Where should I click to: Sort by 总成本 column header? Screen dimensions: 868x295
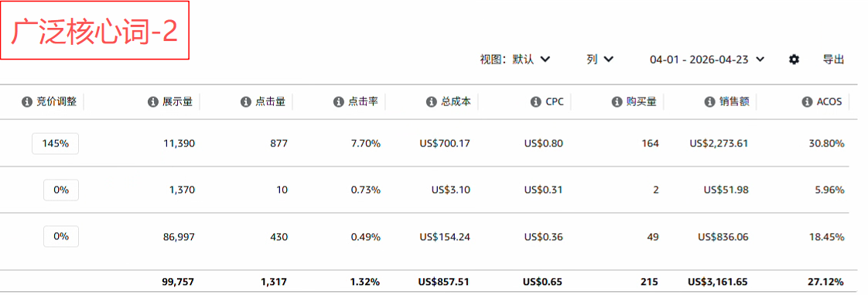[x=456, y=102]
